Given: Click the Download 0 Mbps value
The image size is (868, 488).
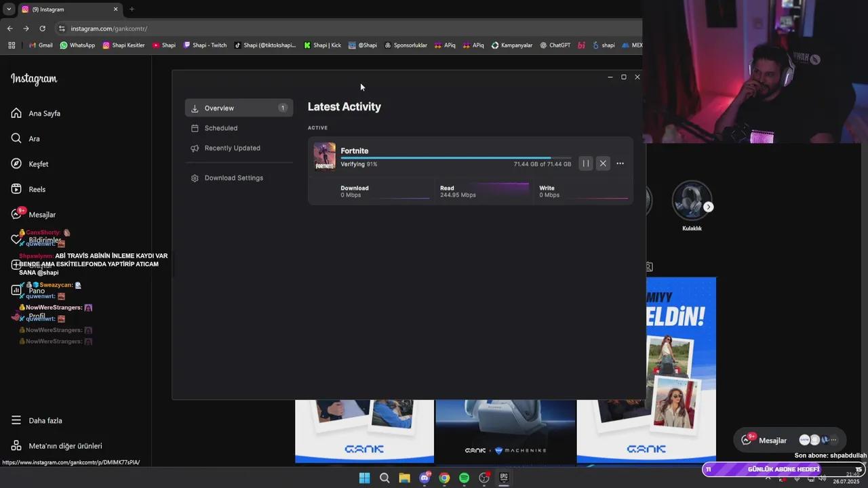Looking at the screenshot, I should (x=351, y=195).
